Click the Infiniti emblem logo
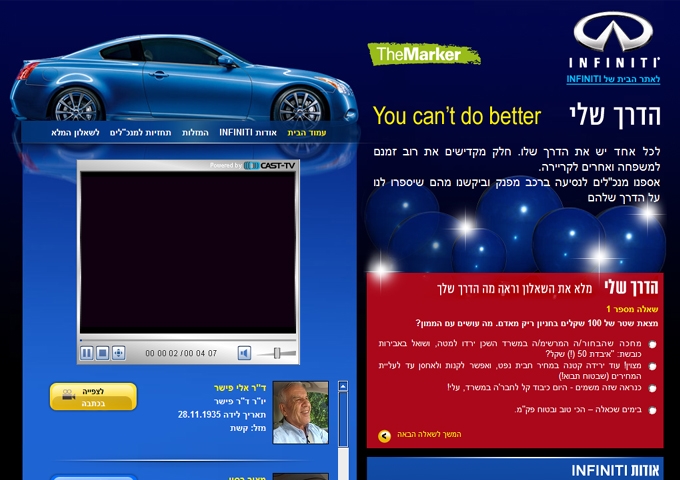Image resolution: width=680 pixels, height=480 pixels. point(613,31)
